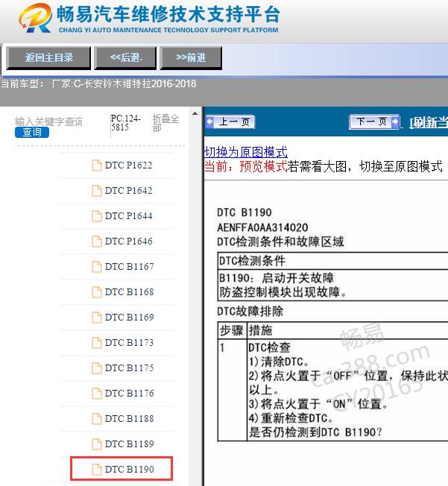The height and width of the screenshot is (486, 448).
Task: Click the '1)清除DTC。' step line
Action: point(279,362)
